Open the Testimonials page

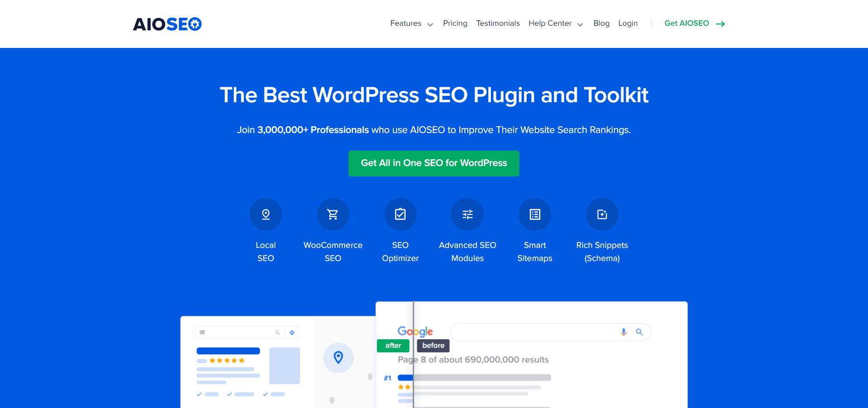click(x=498, y=24)
